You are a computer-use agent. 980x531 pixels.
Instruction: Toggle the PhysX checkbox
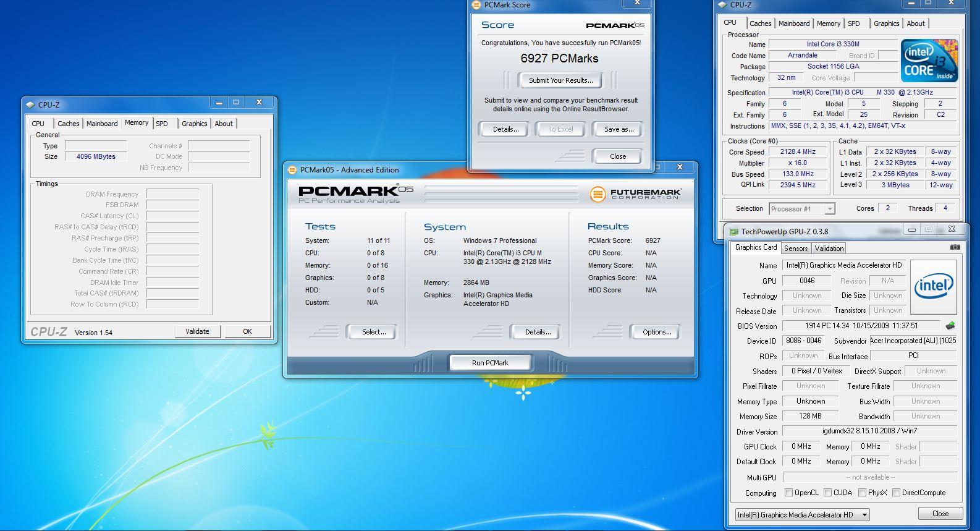(x=863, y=493)
